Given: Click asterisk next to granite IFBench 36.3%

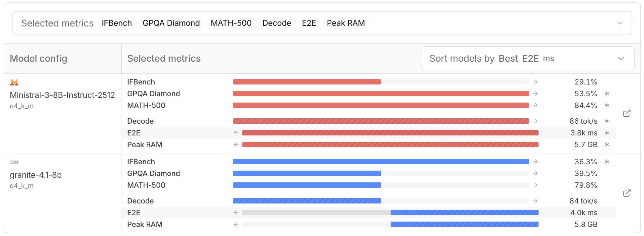Looking at the screenshot, I should pos(607,162).
